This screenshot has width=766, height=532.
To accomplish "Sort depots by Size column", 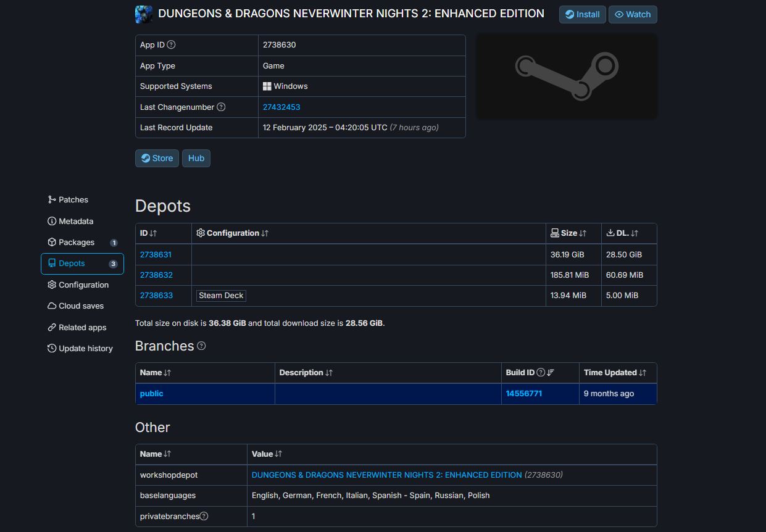I will click(x=568, y=233).
